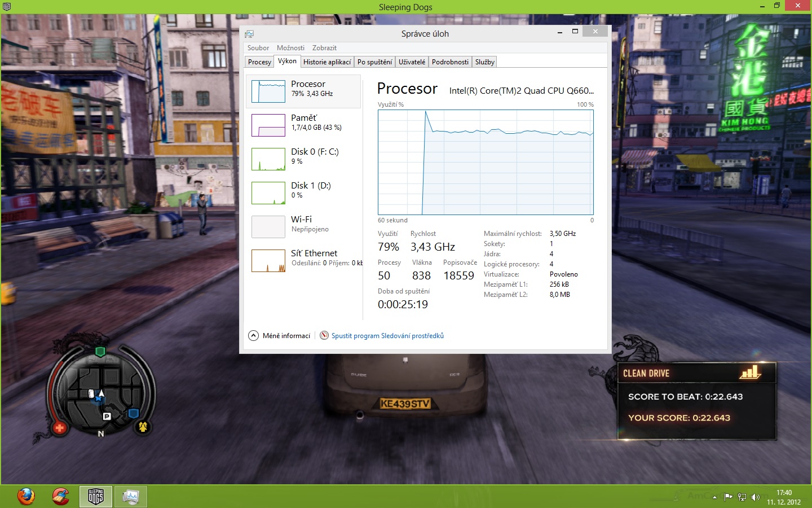Viewport: 812px width, 508px height.
Task: Open the network tray icon
Action: coord(742,497)
